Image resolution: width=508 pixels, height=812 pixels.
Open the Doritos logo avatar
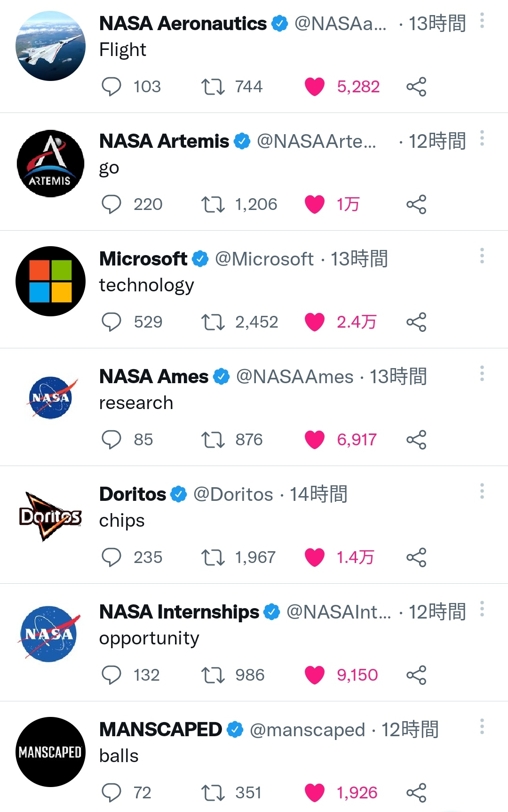coord(50,516)
